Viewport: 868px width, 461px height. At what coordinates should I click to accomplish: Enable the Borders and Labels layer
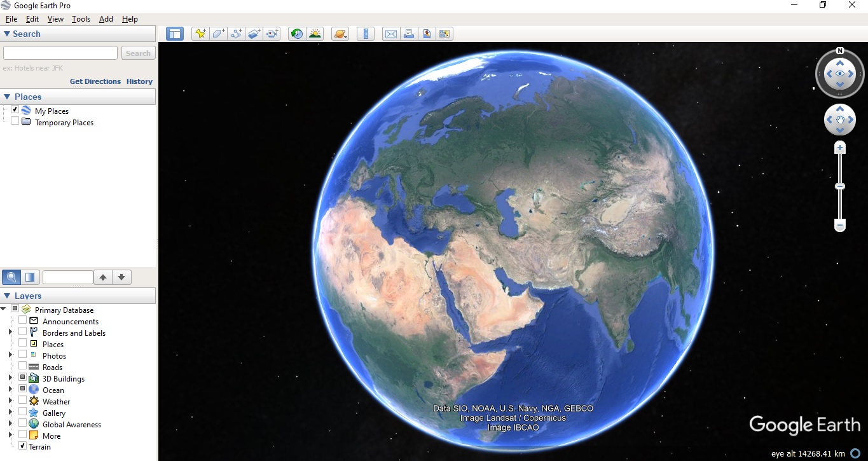[23, 332]
